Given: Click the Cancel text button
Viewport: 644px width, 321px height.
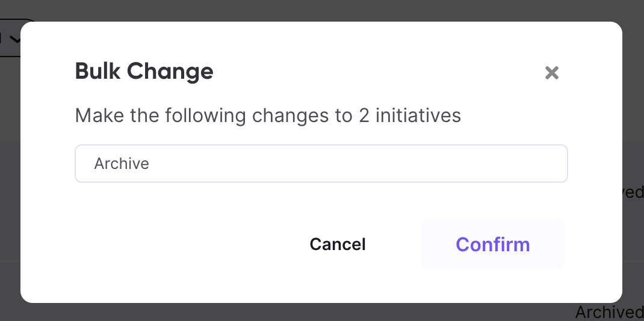Looking at the screenshot, I should point(338,244).
